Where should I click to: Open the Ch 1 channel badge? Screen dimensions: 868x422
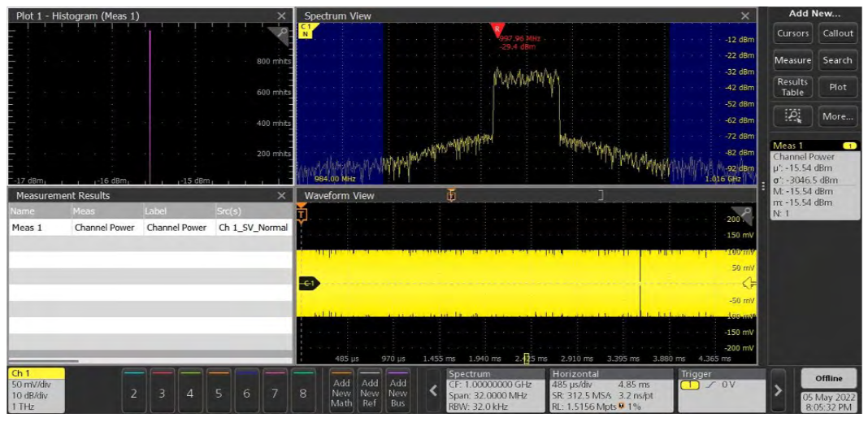pyautogui.click(x=37, y=390)
